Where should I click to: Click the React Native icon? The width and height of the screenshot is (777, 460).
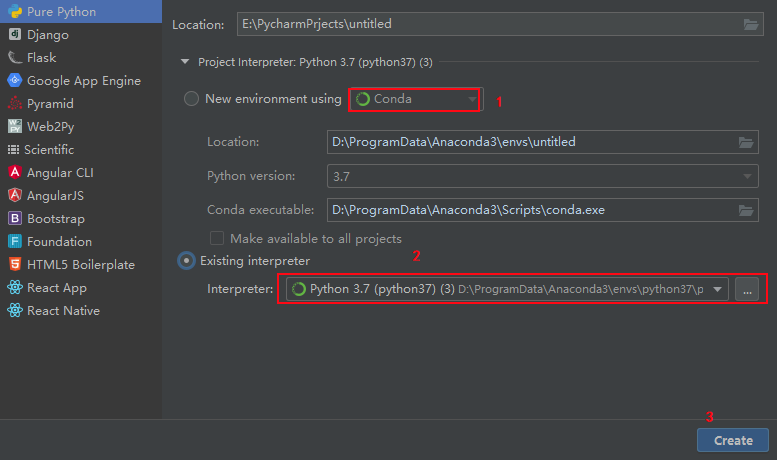pyautogui.click(x=15, y=310)
